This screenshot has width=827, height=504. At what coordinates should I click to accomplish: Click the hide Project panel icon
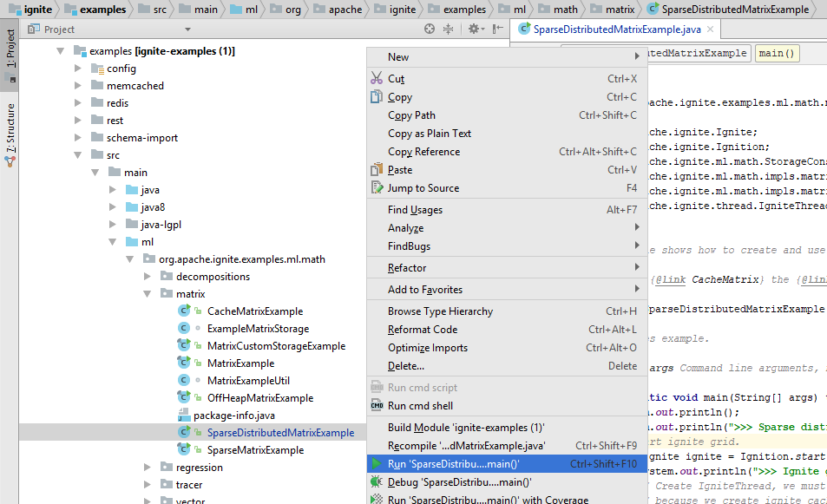coord(498,29)
